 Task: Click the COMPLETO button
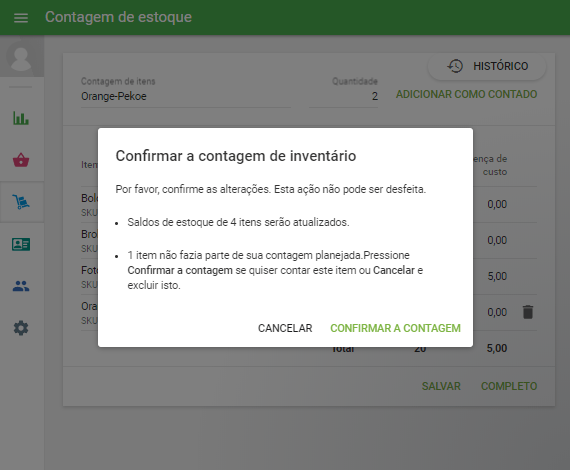click(x=509, y=386)
